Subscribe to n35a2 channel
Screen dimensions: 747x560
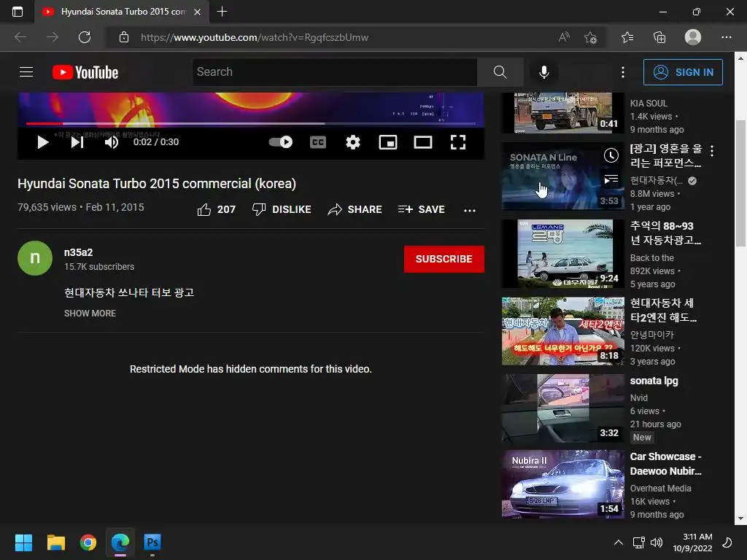pyautogui.click(x=444, y=259)
